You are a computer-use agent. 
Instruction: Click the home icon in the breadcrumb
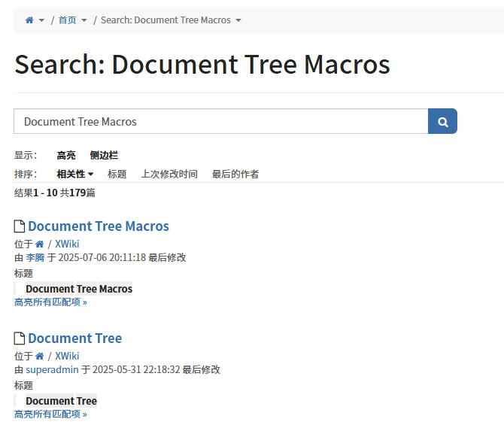pos(29,20)
